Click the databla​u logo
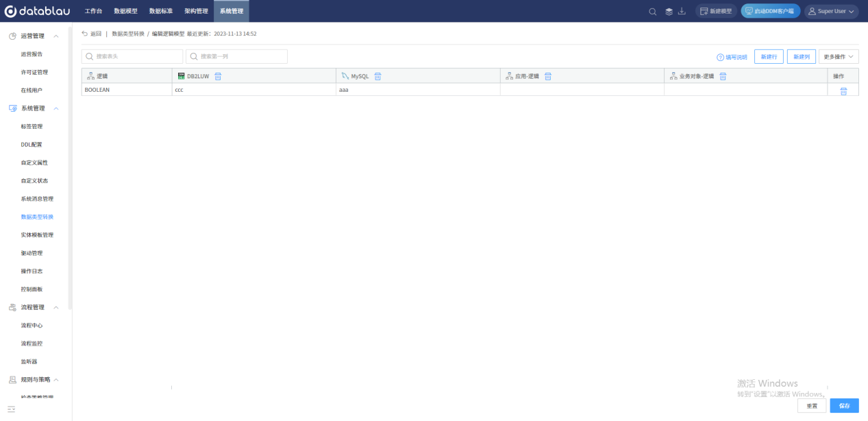The image size is (868, 421). (37, 11)
